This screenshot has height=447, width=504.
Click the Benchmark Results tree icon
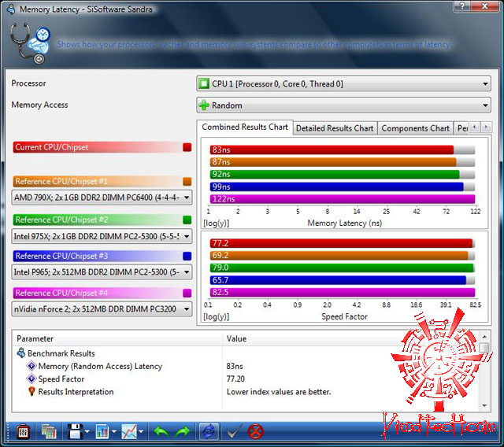pyautogui.click(x=21, y=353)
